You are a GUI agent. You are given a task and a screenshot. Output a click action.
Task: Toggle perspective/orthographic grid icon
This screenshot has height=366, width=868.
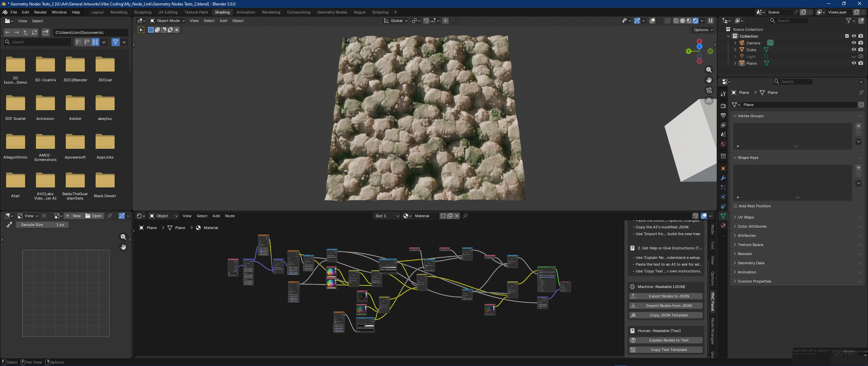(709, 100)
